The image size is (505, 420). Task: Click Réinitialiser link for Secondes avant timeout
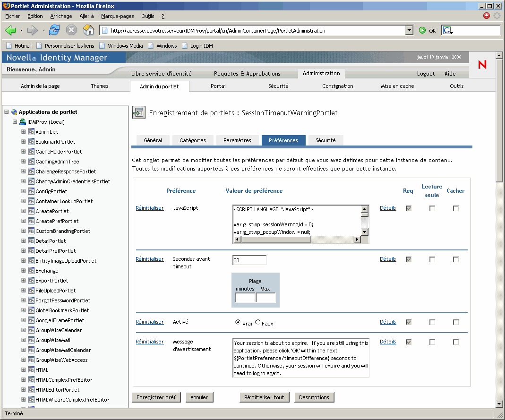[x=150, y=259]
